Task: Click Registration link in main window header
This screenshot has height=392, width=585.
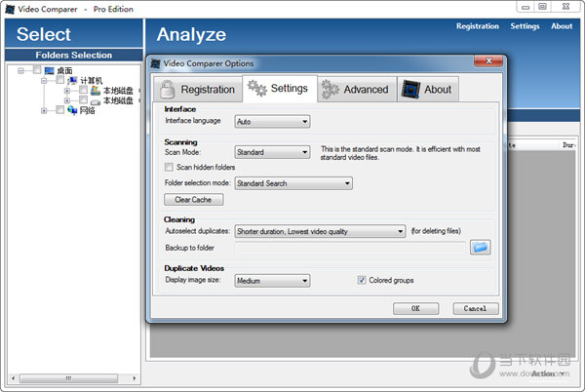Action: [x=478, y=26]
